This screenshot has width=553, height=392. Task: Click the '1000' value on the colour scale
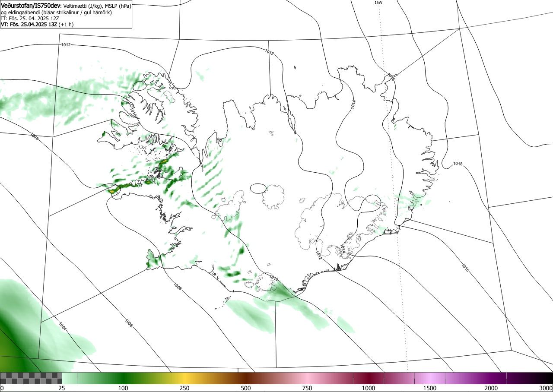369,388
